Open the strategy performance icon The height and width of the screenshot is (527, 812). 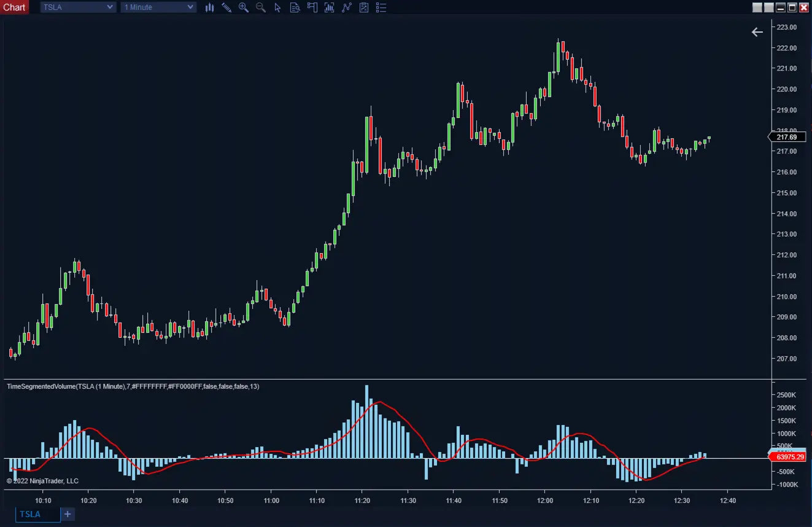click(364, 7)
